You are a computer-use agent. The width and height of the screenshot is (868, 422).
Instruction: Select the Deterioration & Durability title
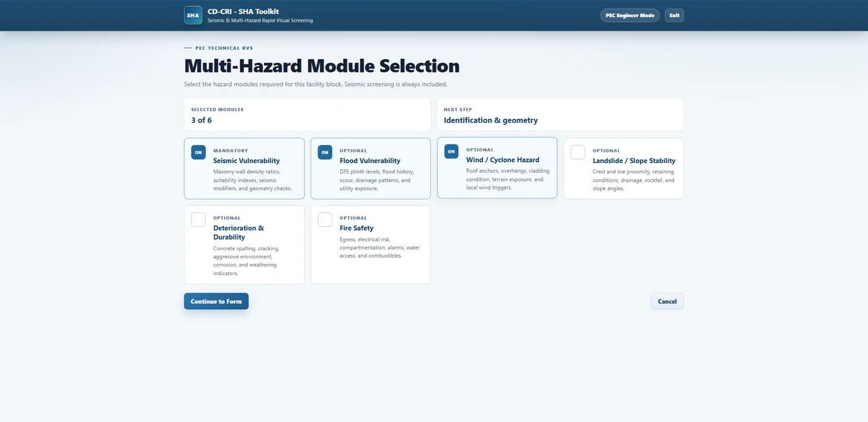[239, 232]
